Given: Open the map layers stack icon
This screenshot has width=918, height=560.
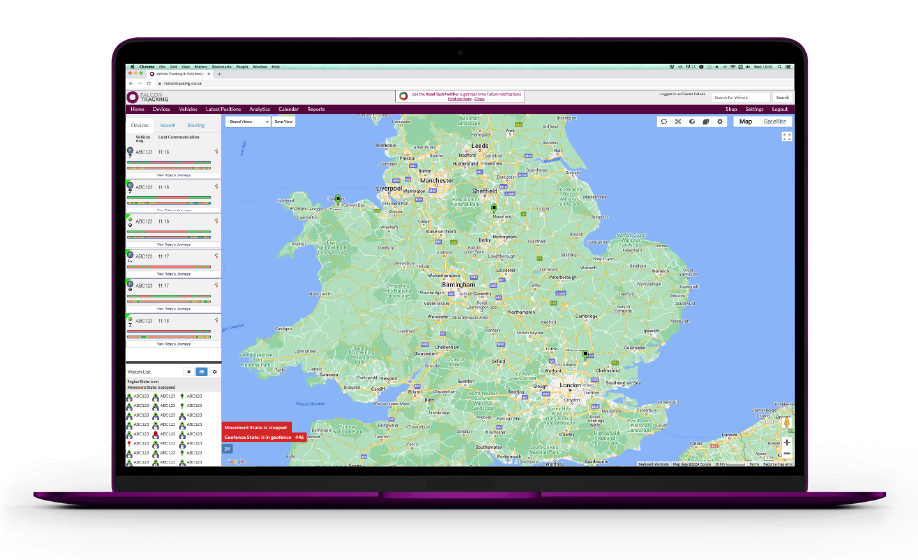Looking at the screenshot, I should click(x=706, y=122).
